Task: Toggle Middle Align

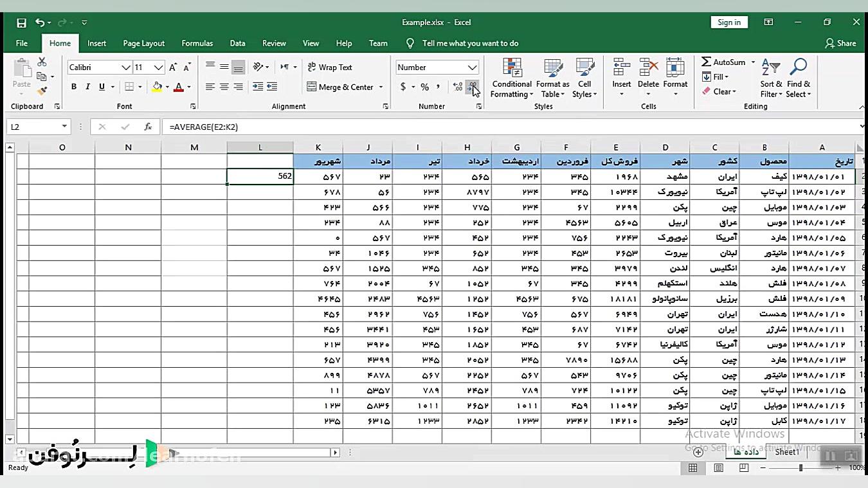Action: [224, 67]
